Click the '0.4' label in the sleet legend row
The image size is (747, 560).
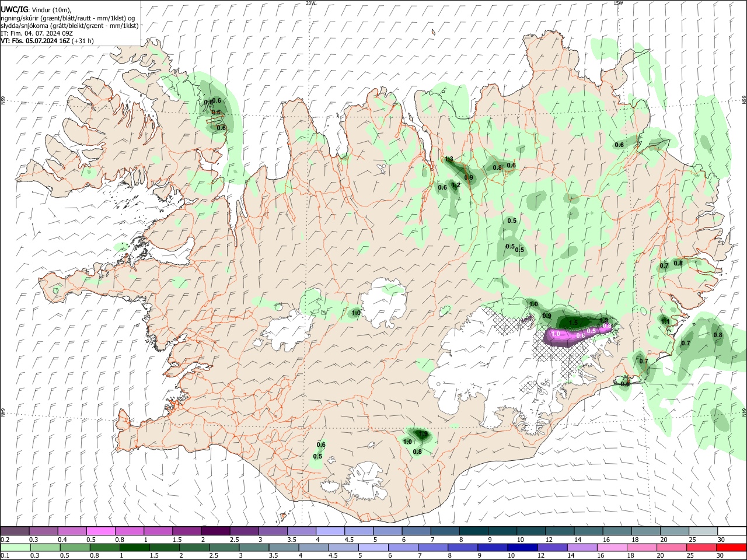(62, 540)
